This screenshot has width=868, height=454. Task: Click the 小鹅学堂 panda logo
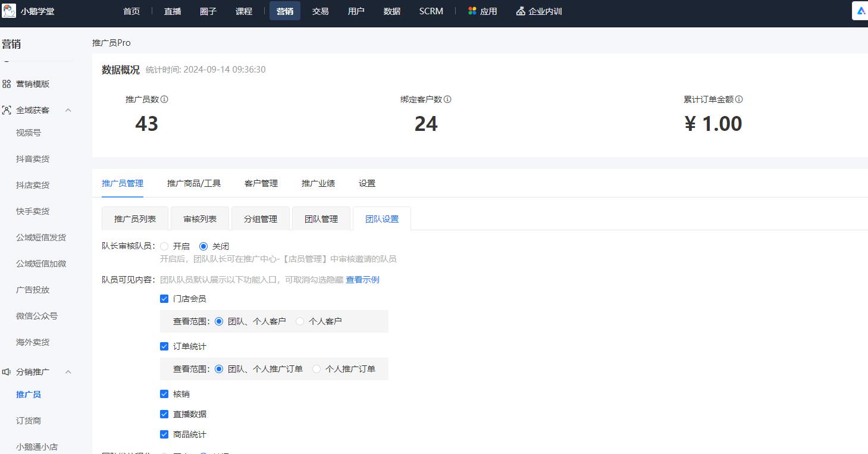9,11
